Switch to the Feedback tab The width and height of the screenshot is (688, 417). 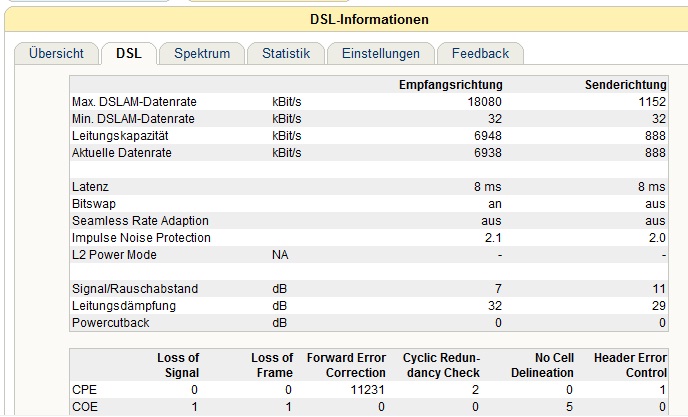pyautogui.click(x=480, y=54)
